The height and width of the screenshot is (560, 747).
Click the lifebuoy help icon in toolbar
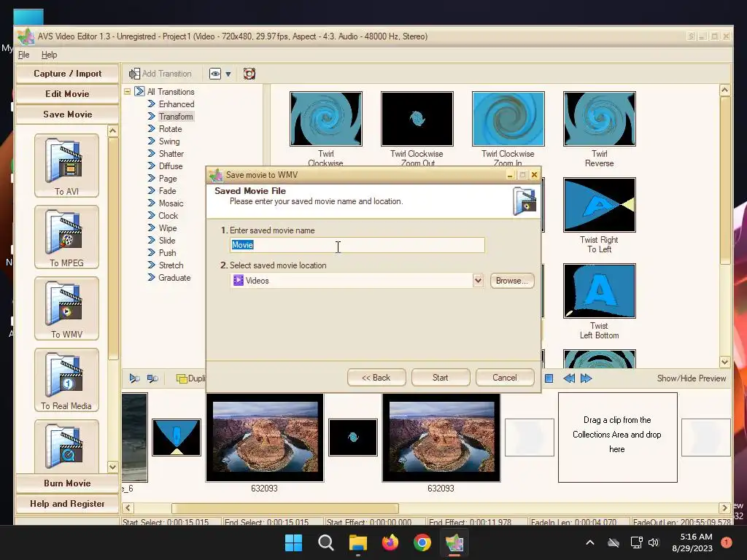coord(249,74)
